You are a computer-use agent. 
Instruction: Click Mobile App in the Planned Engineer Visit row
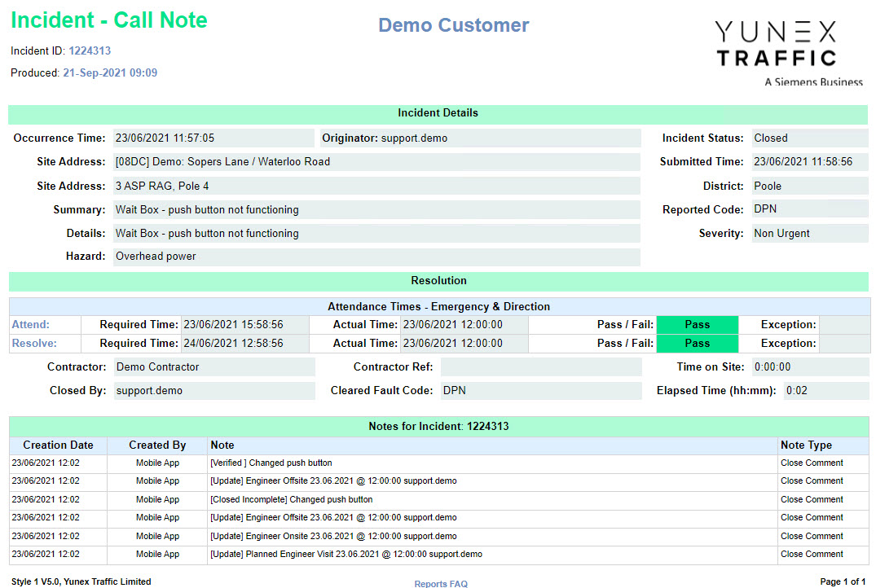coord(157,555)
